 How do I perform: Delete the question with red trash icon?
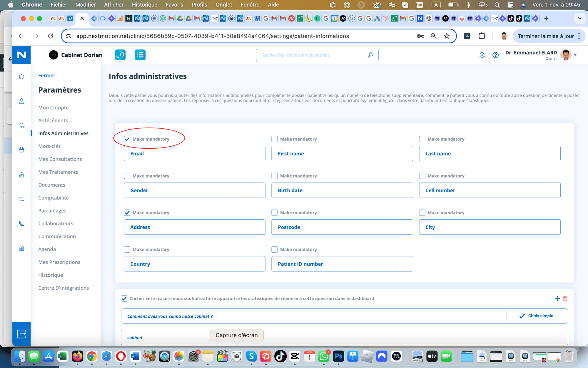click(565, 299)
